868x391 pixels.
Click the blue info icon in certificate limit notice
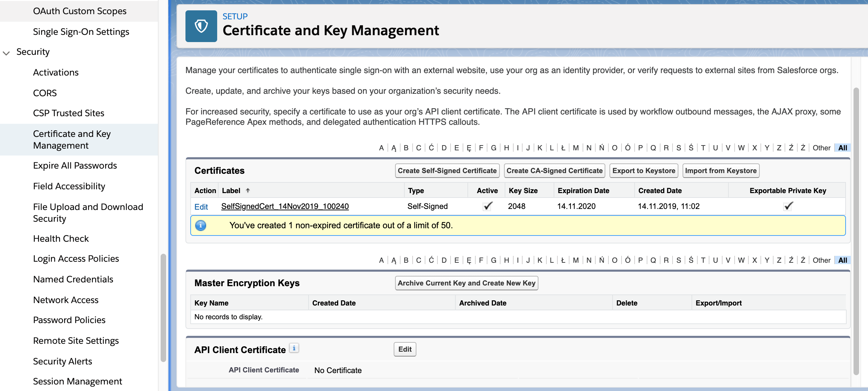201,225
